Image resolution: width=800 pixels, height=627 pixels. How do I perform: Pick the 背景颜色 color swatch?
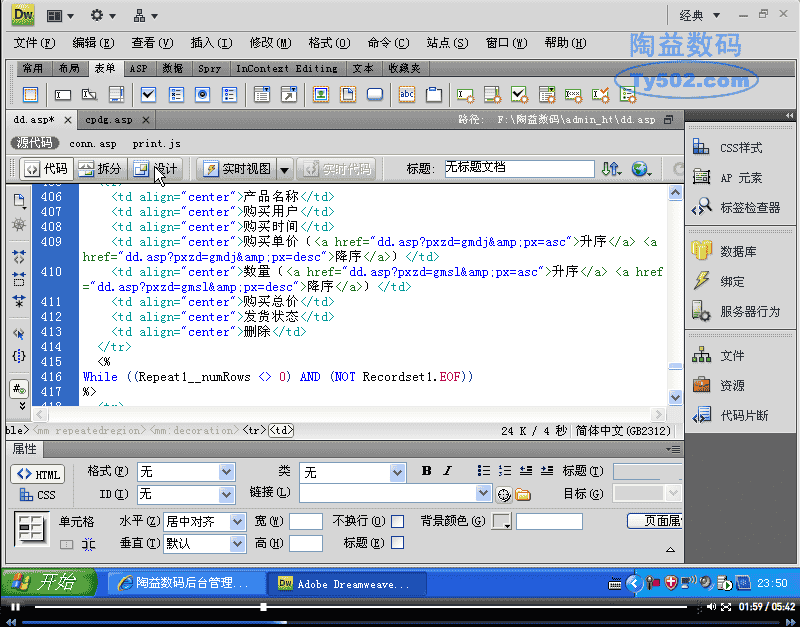[x=500, y=521]
